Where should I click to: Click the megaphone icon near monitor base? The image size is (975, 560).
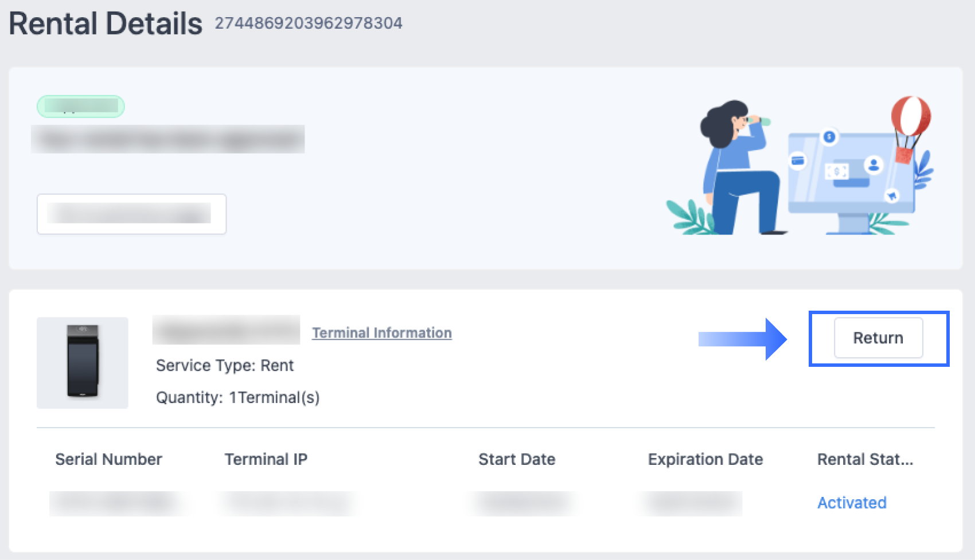[x=891, y=195]
